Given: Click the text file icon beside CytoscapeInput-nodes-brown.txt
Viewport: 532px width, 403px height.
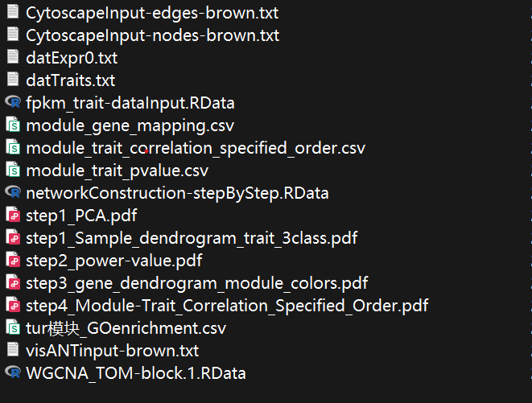Looking at the screenshot, I should point(12,35).
